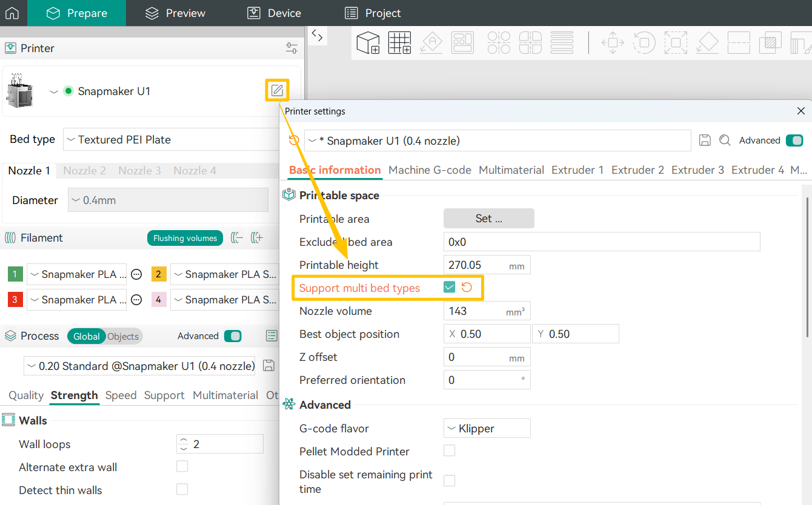Open the Preview tab
This screenshot has height=505, width=812.
point(176,13)
